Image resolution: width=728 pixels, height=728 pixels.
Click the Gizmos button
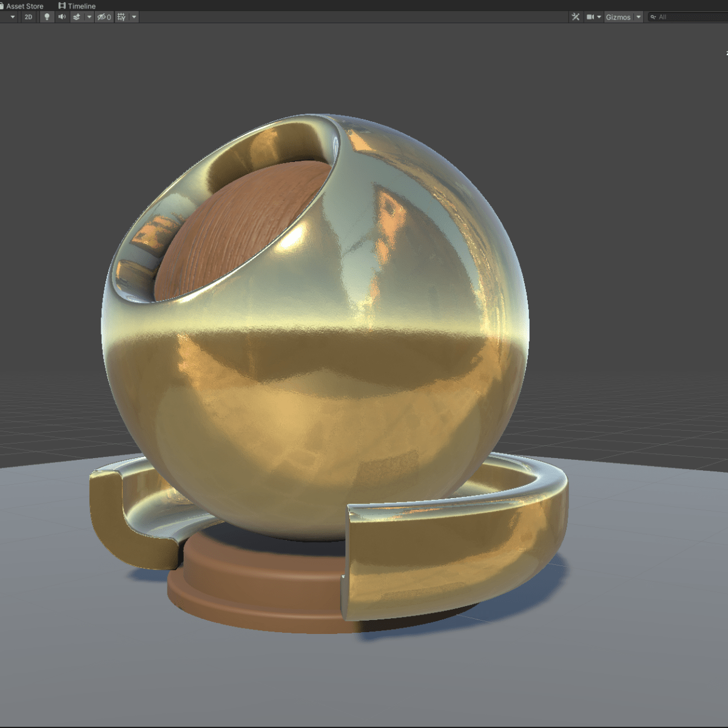pos(618,17)
